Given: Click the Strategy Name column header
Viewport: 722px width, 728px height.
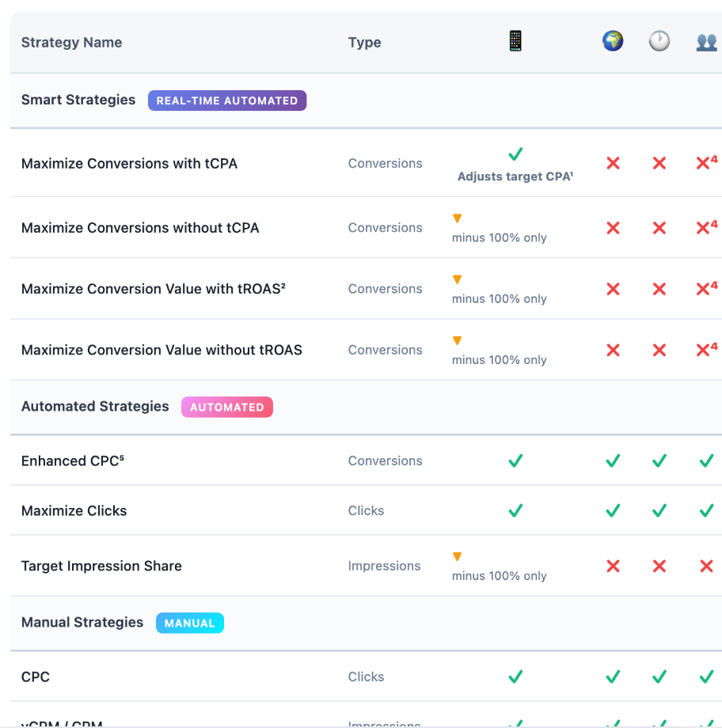Looking at the screenshot, I should click(x=72, y=43).
